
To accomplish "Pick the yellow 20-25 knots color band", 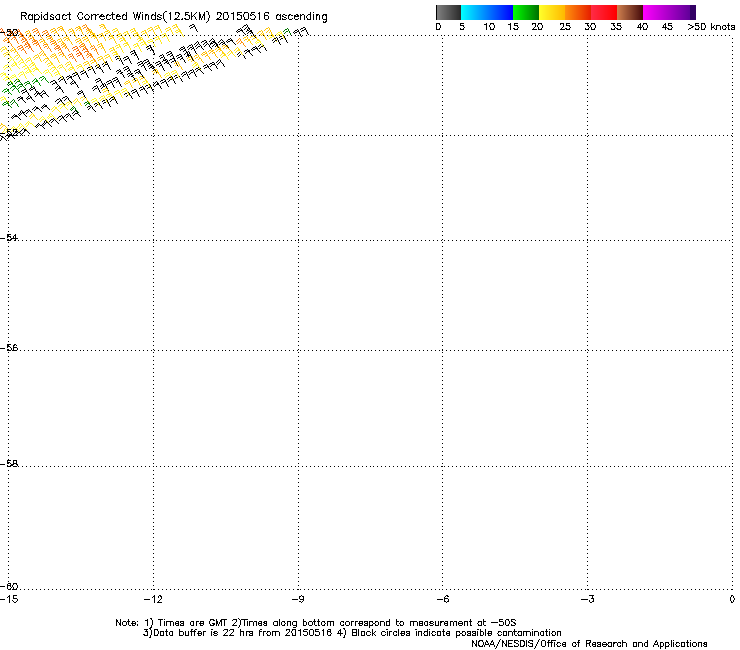I will 552,12.
